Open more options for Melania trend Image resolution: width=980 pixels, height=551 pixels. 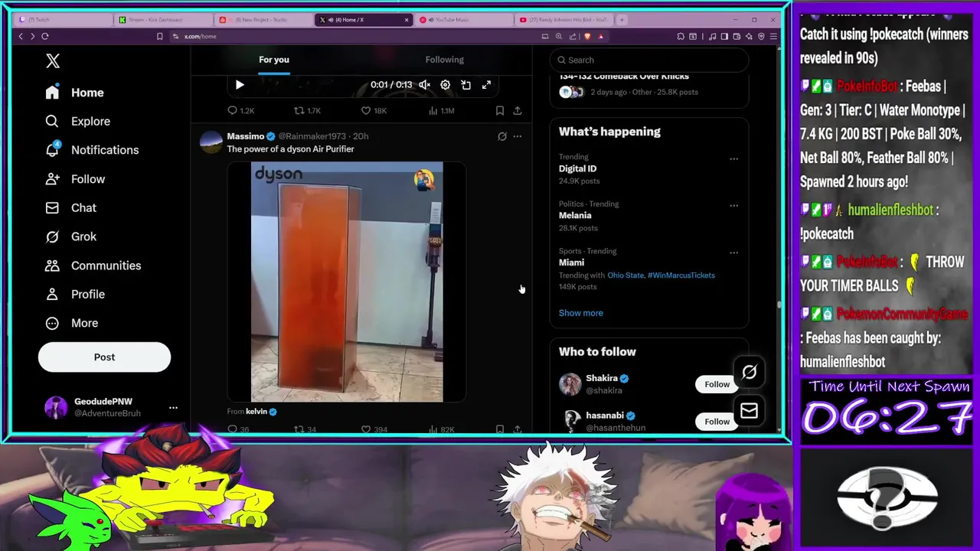coord(733,205)
